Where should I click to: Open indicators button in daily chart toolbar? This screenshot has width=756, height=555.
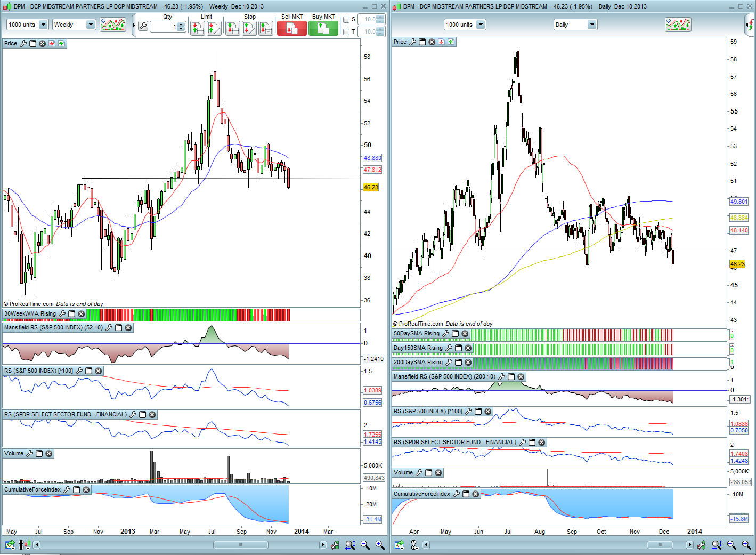(x=678, y=25)
